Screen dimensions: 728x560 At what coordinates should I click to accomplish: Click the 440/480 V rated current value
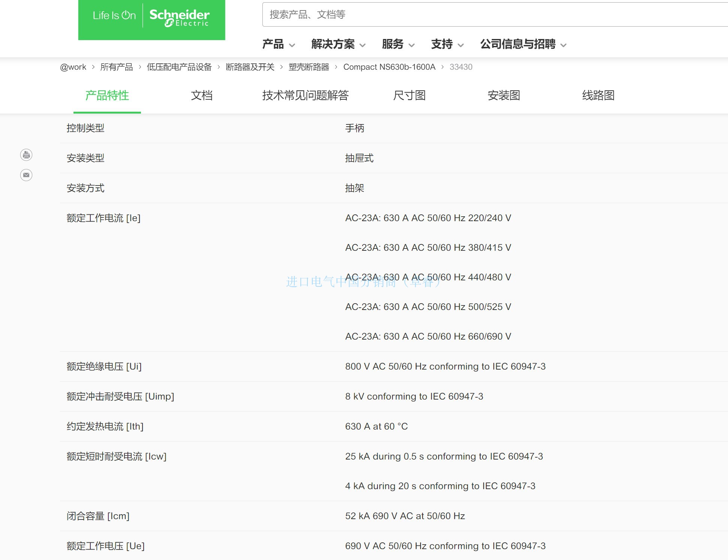pyautogui.click(x=428, y=277)
